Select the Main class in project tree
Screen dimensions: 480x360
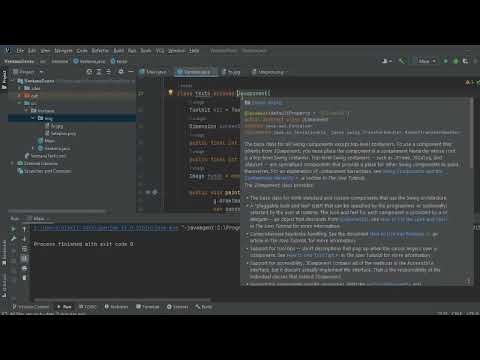tap(46, 141)
